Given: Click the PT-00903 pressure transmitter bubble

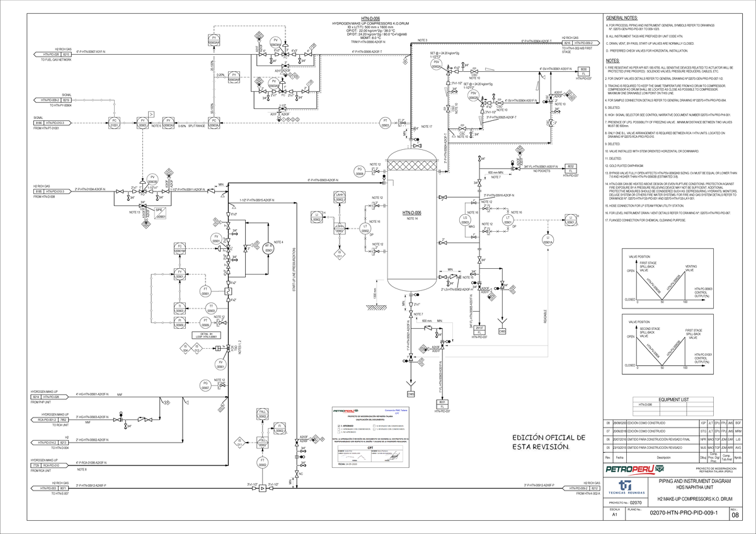Looking at the screenshot, I should 385,122.
